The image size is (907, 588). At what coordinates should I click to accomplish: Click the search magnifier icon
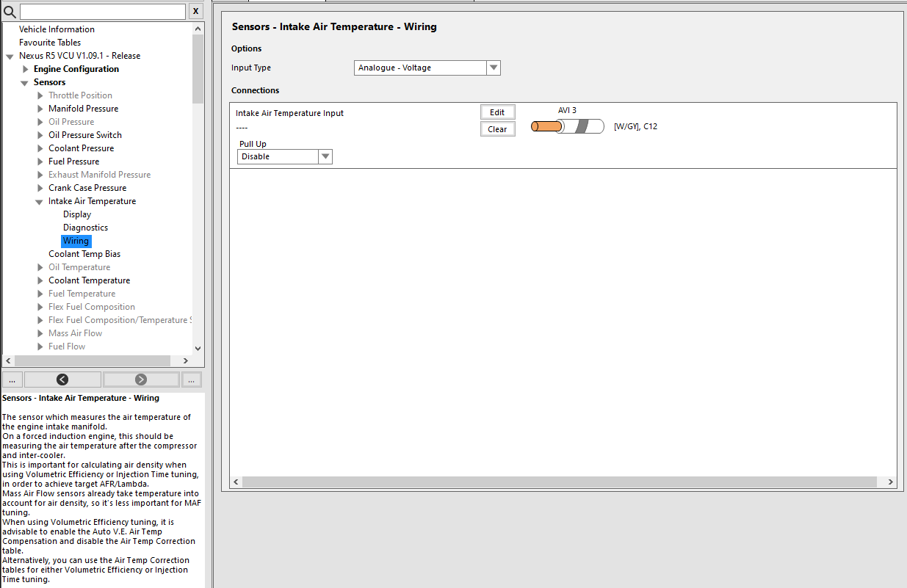coord(10,12)
